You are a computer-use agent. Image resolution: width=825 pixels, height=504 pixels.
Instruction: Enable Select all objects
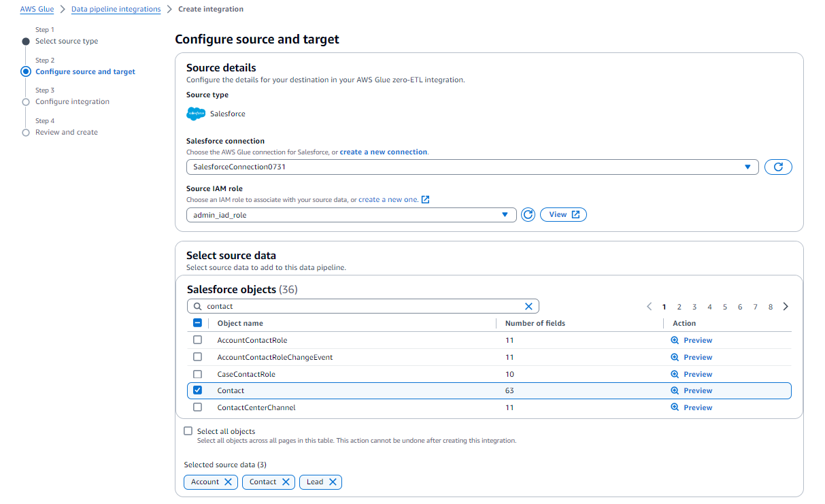point(188,431)
